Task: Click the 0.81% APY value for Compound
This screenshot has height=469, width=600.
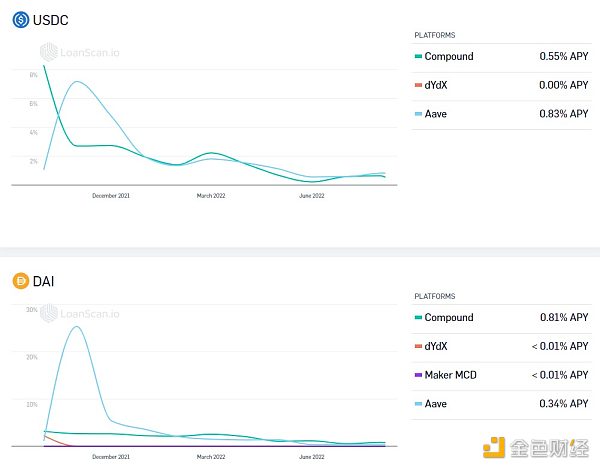Action: 564,318
